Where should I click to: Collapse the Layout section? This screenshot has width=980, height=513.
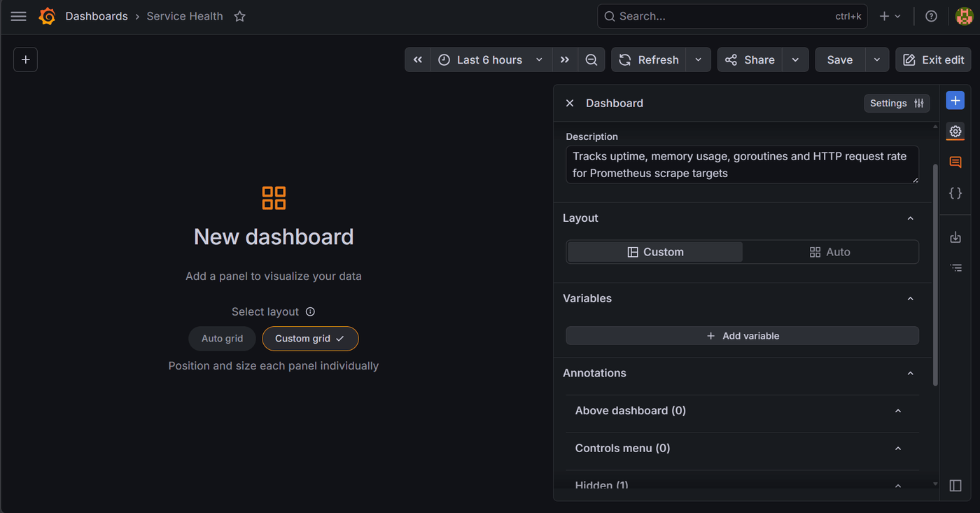tap(910, 218)
